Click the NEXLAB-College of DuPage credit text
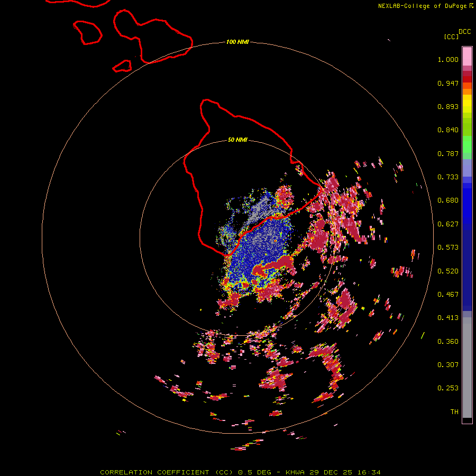This screenshot has height=476, width=476. (422, 6)
